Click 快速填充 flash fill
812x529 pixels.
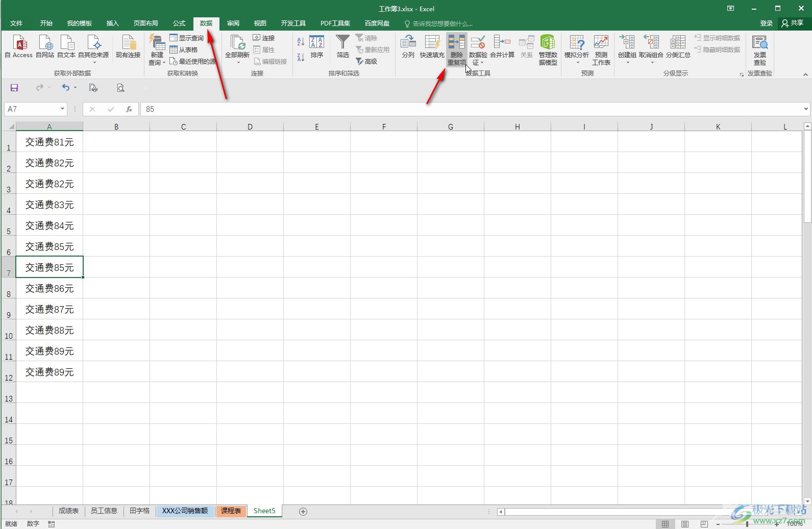pos(432,46)
